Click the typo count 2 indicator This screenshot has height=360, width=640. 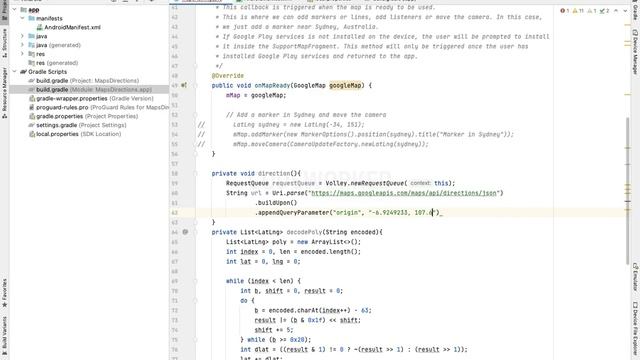[x=604, y=11]
